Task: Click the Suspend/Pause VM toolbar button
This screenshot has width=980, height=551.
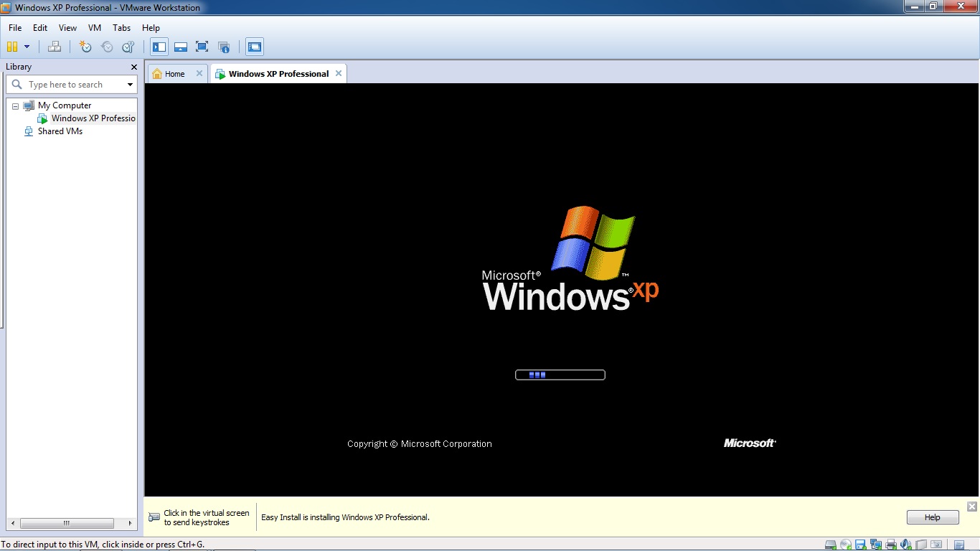Action: point(11,47)
